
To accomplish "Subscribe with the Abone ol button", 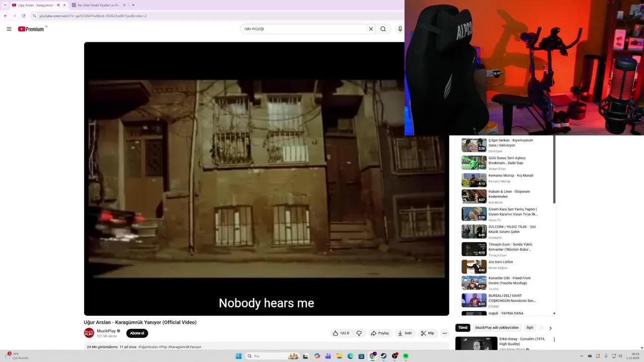I will 137,333.
